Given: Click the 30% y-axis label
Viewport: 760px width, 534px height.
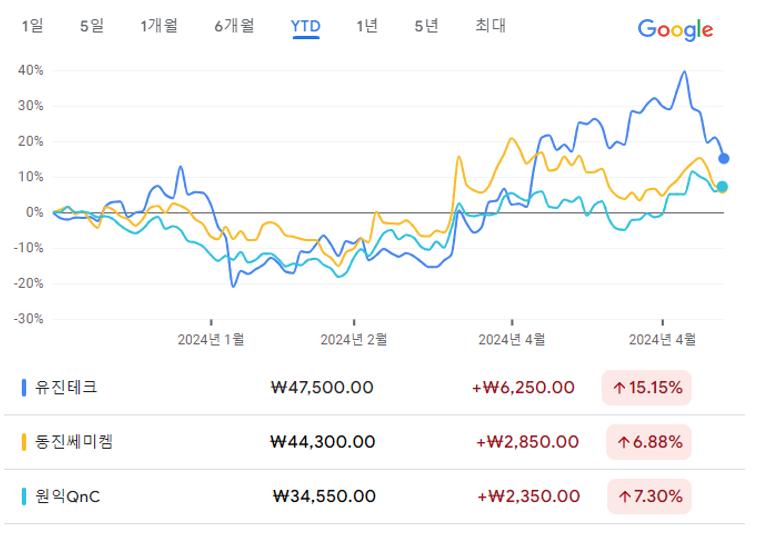Looking at the screenshot, I should tap(31, 106).
